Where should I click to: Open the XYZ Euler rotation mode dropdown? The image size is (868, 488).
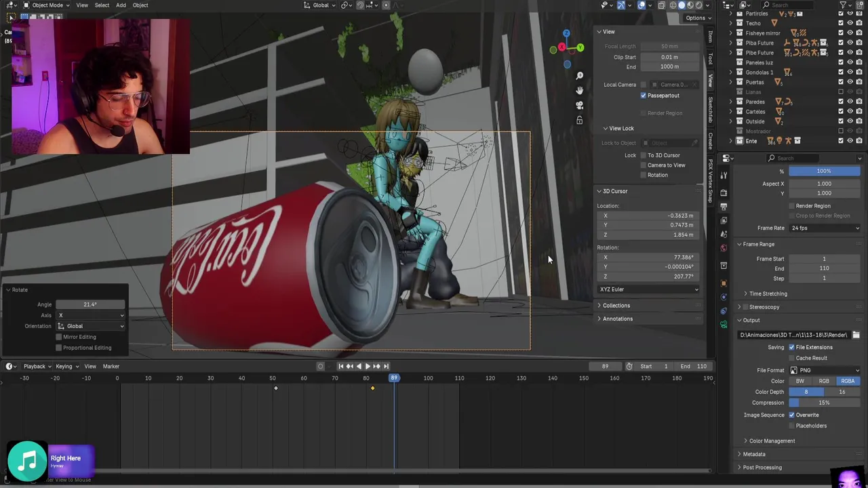pos(649,289)
